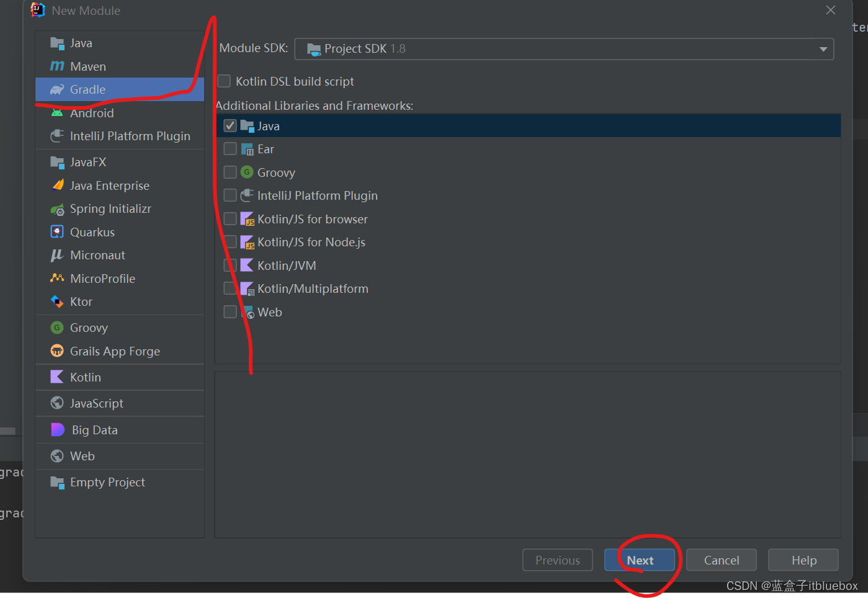Check the Kotlin/Multiplatform checkbox
This screenshot has width=868, height=598.
tap(230, 288)
